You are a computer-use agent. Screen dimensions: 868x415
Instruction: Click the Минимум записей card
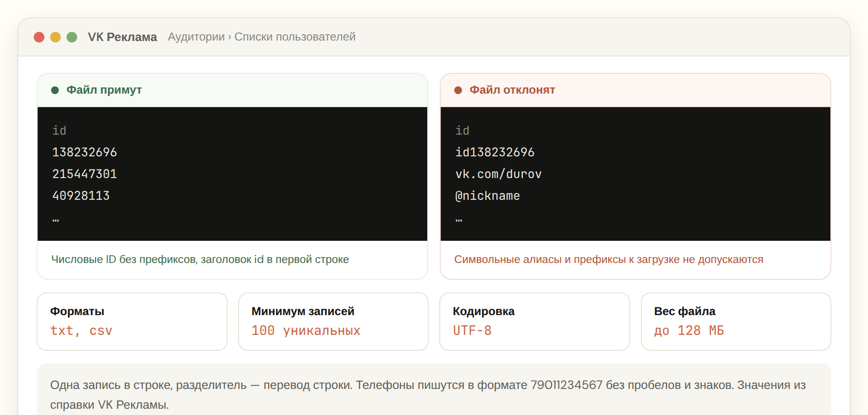pos(333,321)
